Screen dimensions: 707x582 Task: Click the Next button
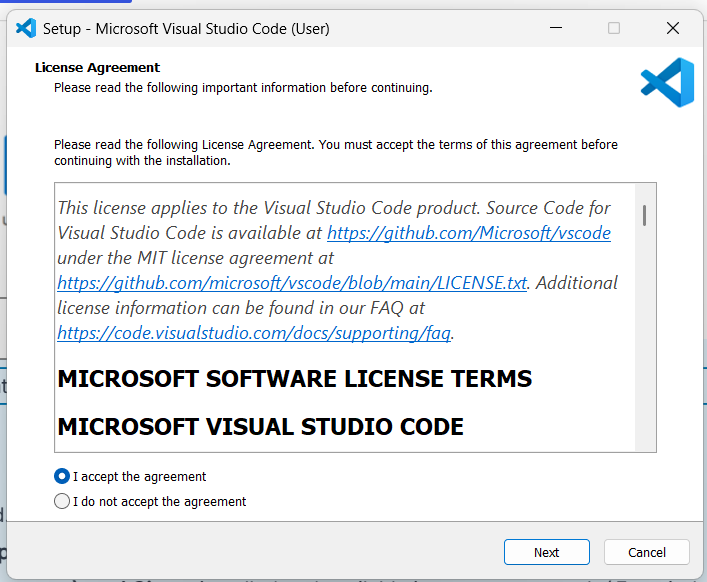tap(546, 552)
